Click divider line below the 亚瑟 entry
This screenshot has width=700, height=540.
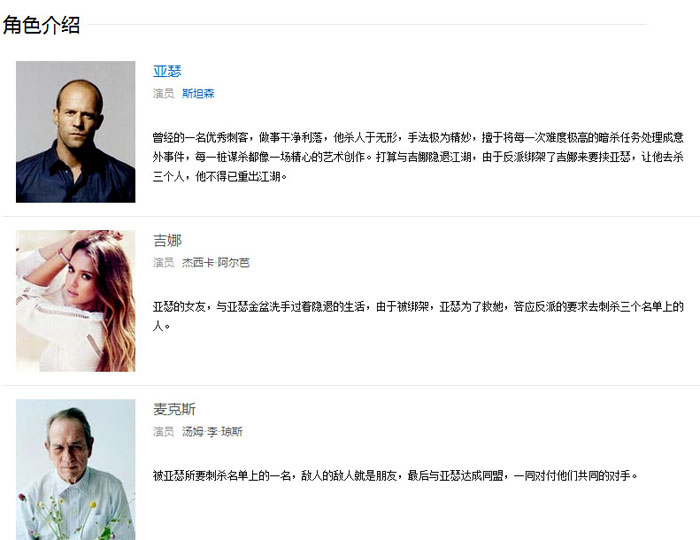coord(351,216)
